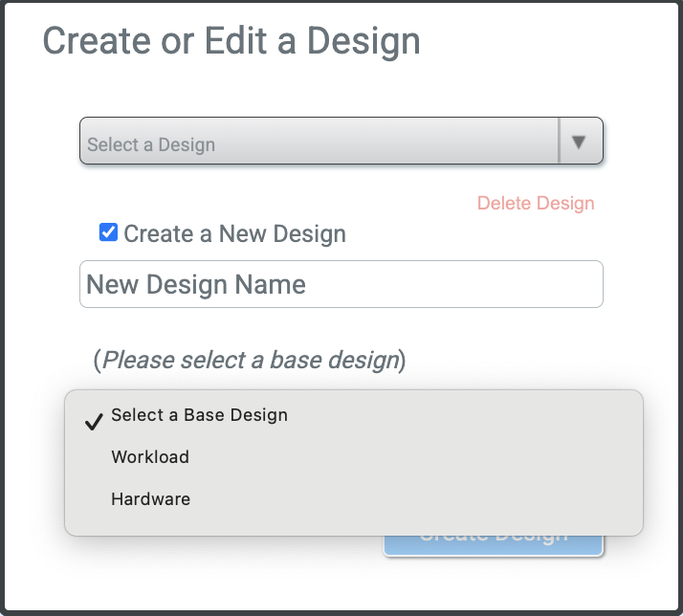Screen dimensions: 683x616
Task: Click the pink Delete Design text
Action: 536,203
